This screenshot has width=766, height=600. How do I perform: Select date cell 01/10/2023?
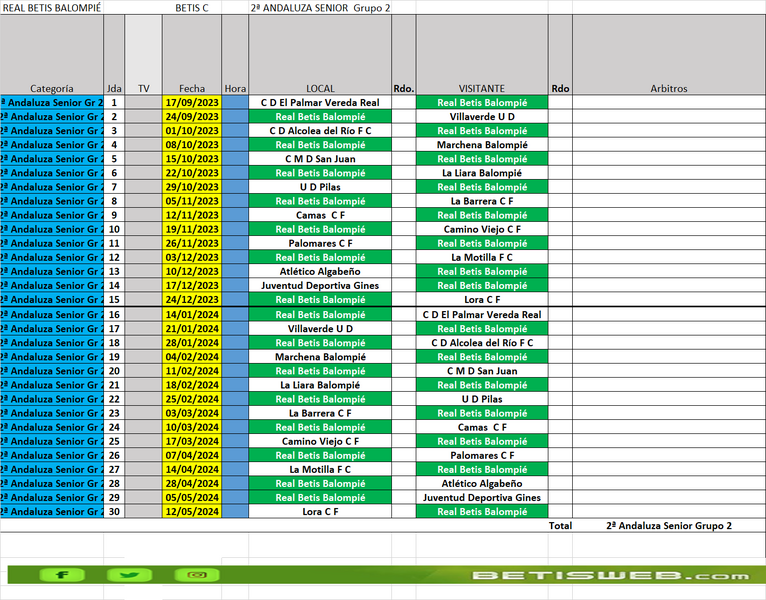(x=192, y=131)
